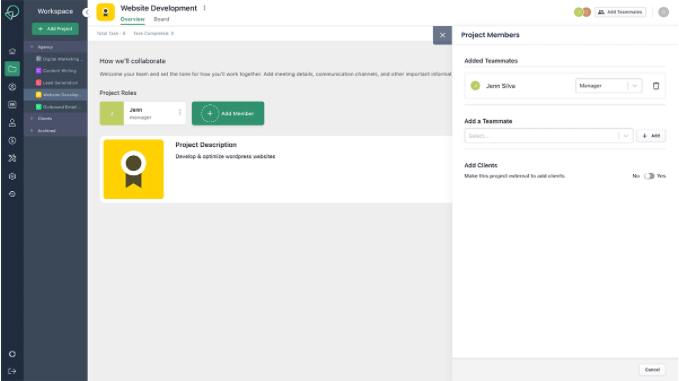The width and height of the screenshot is (679, 381).
Task: Open the user profile avatar at top right
Action: (x=663, y=12)
